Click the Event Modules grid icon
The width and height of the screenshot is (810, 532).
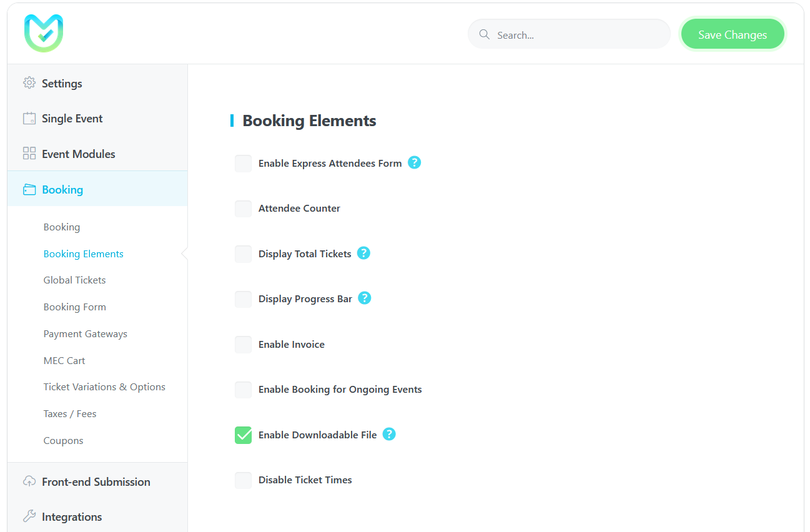tap(29, 154)
